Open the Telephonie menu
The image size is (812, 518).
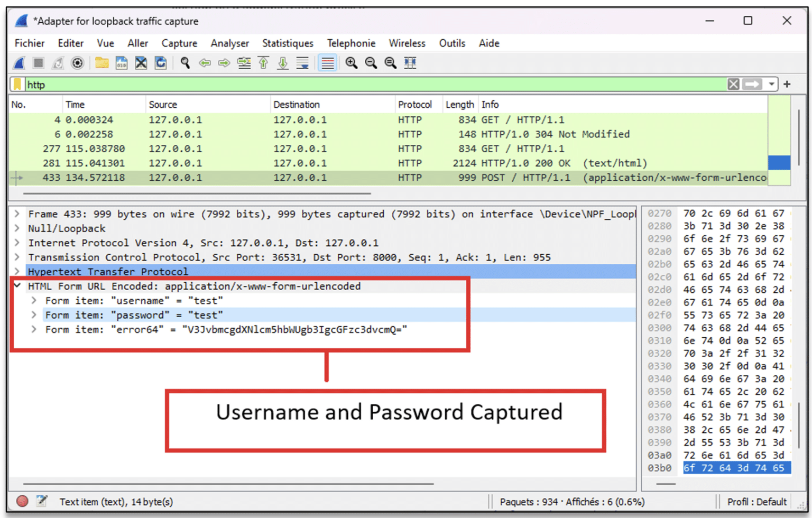click(351, 43)
